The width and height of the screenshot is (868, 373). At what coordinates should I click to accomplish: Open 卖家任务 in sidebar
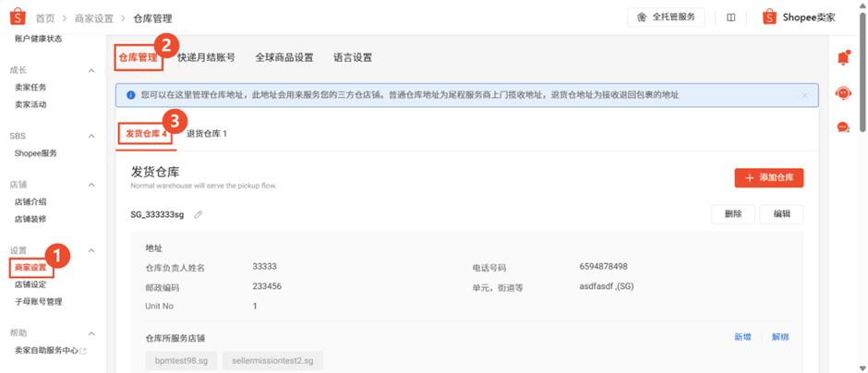(30, 88)
